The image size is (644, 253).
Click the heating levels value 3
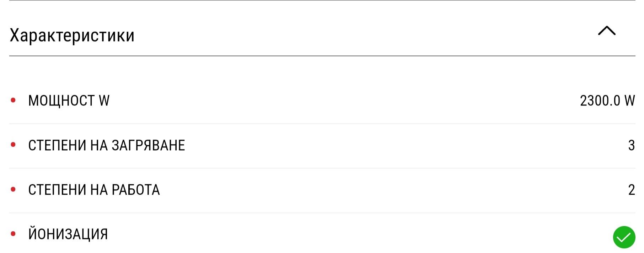(x=632, y=145)
